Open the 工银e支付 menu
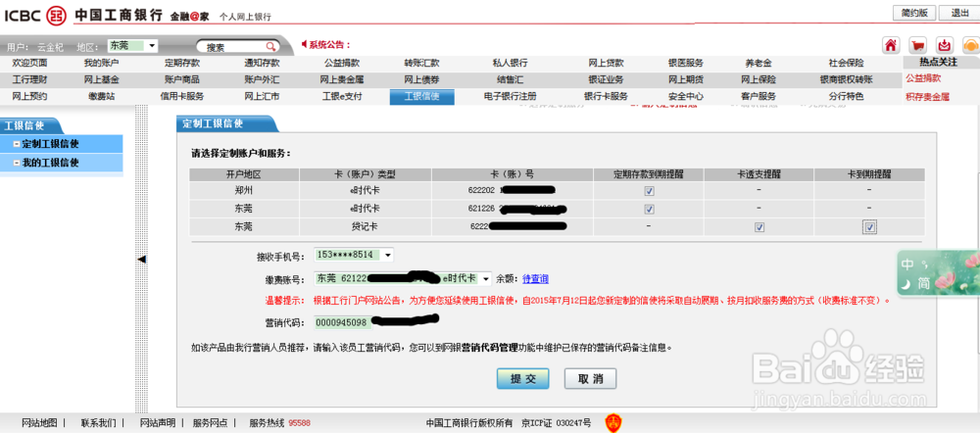The image size is (980, 433). 342,97
